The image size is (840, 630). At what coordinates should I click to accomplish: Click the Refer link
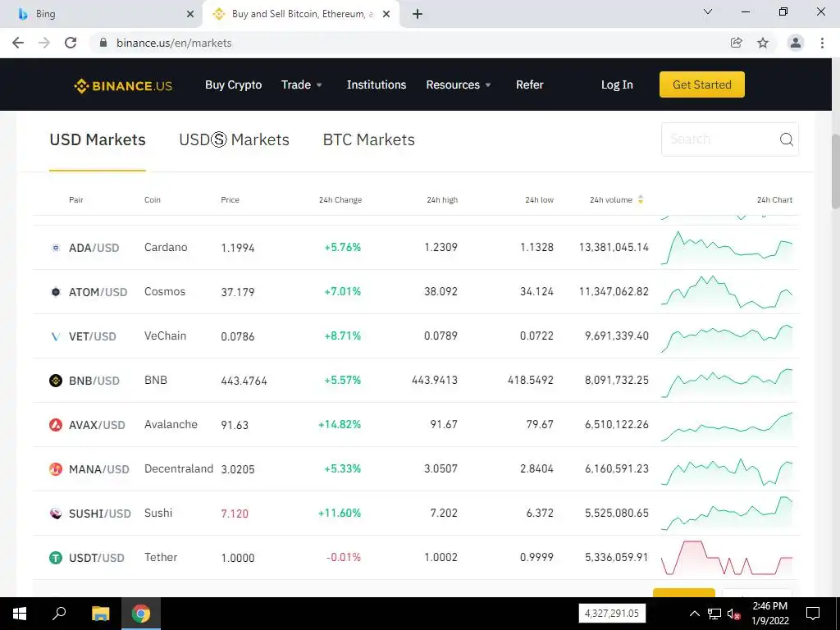[529, 84]
